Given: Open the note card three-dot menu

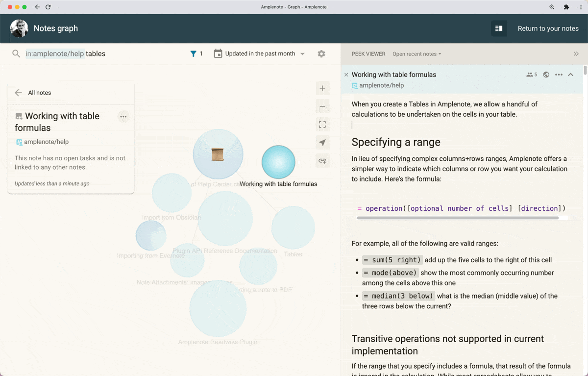Looking at the screenshot, I should [123, 117].
